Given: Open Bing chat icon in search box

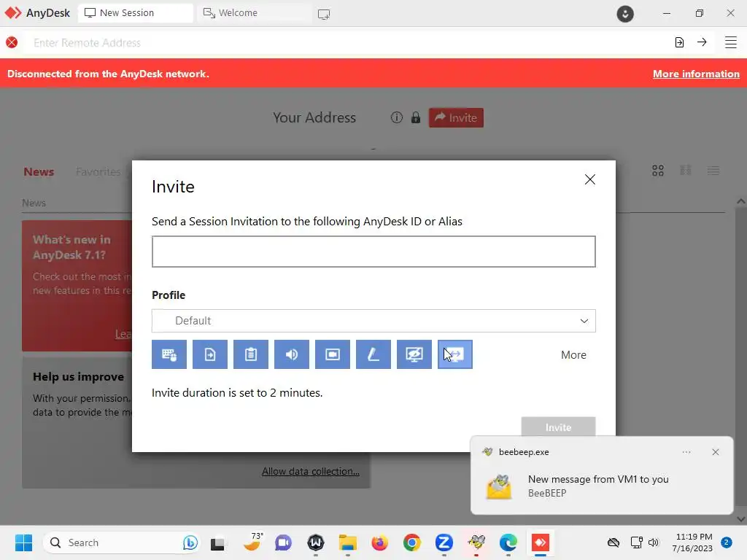Looking at the screenshot, I should click(x=190, y=542).
